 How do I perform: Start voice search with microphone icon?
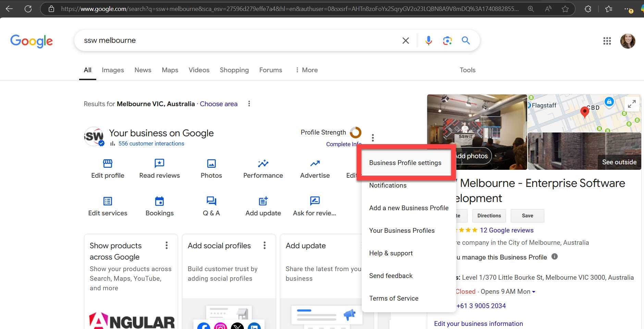[428, 40]
